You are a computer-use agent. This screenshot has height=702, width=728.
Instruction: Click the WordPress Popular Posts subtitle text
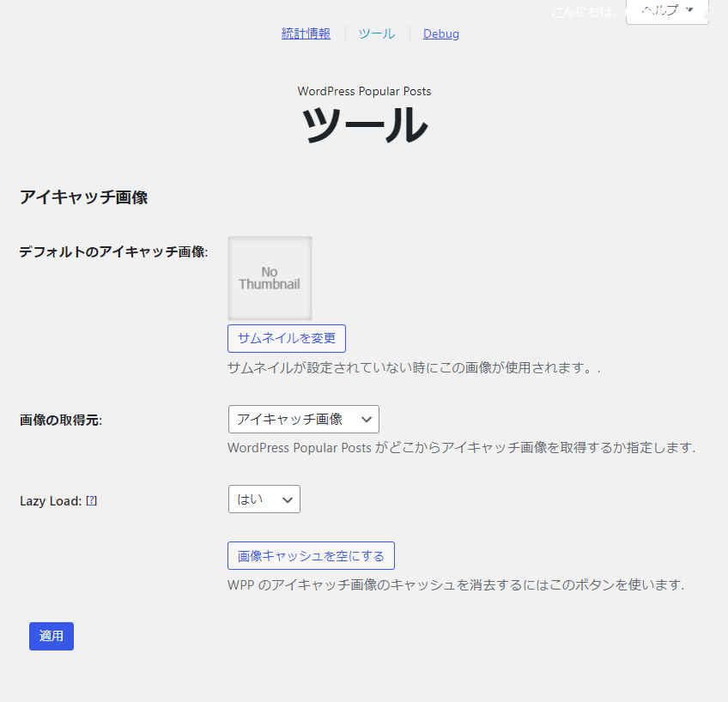pos(364,91)
